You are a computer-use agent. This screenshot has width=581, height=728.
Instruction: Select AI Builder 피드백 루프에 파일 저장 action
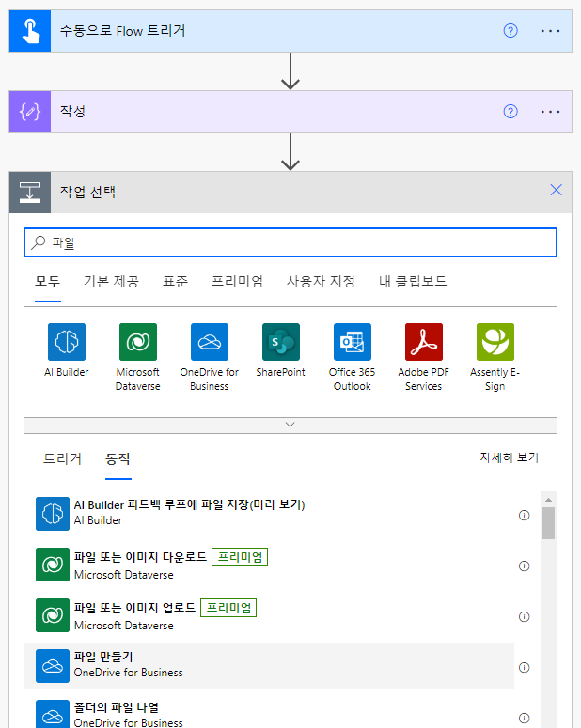coord(270,513)
